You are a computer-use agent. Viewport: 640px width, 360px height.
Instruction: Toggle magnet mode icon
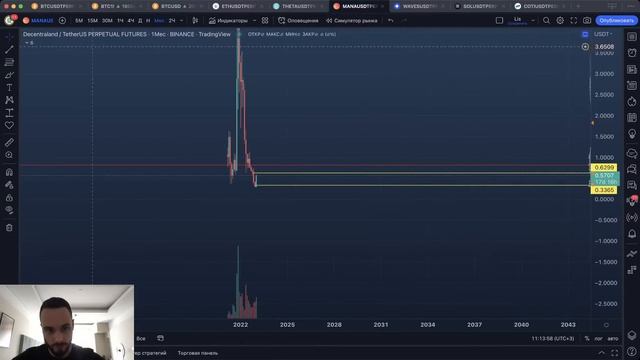tap(9, 172)
